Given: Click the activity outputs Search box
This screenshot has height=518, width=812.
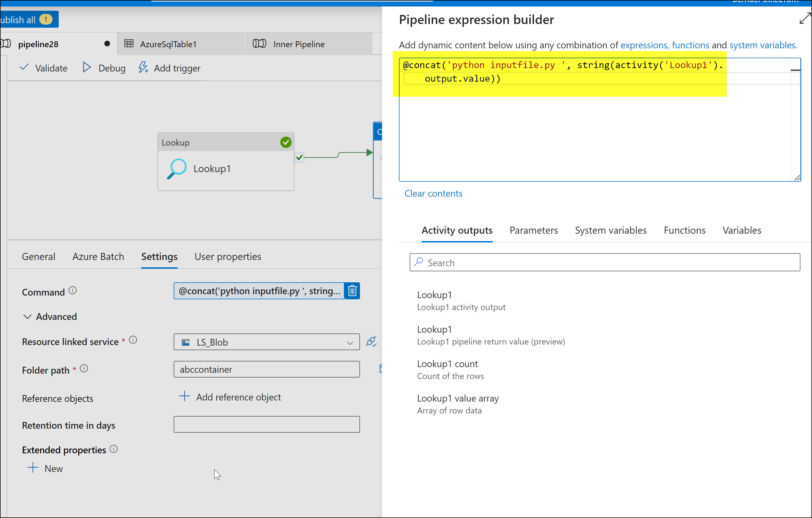Looking at the screenshot, I should [x=604, y=263].
